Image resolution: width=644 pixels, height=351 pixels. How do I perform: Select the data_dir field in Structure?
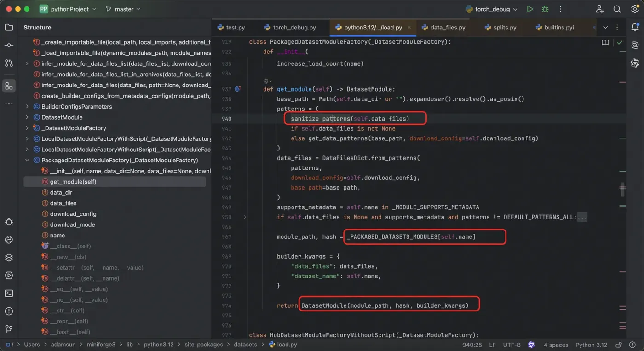click(61, 192)
